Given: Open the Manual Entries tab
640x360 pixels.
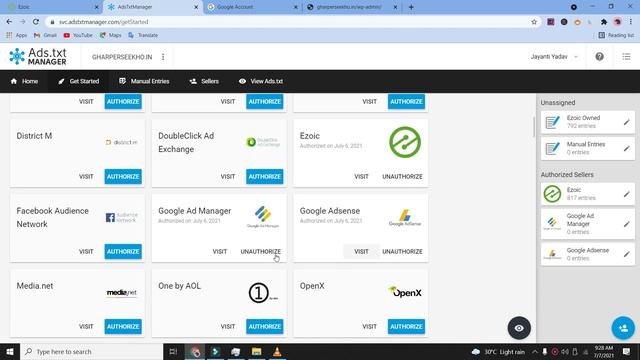Looking at the screenshot, I should pos(144,81).
